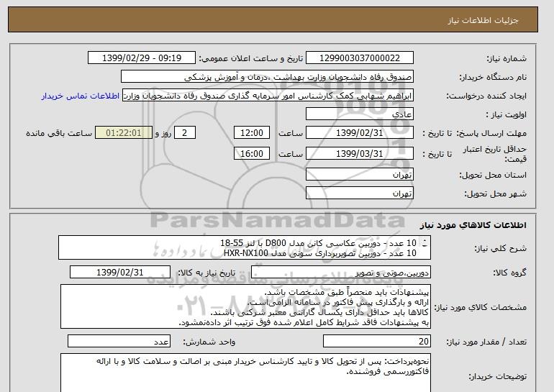Click the header title جزئیات اطلاعات نیاز
554x392 pixels.
(x=483, y=20)
